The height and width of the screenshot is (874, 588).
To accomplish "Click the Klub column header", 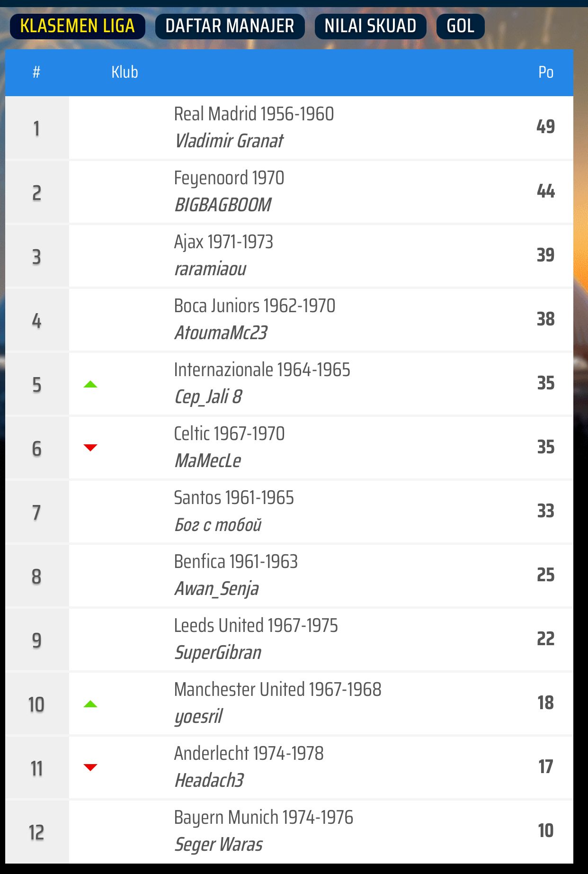I will 125,72.
